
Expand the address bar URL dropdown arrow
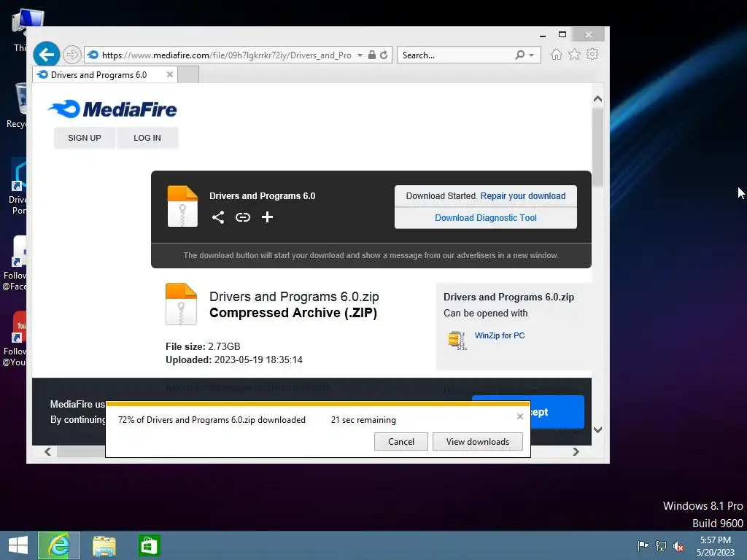coord(360,55)
